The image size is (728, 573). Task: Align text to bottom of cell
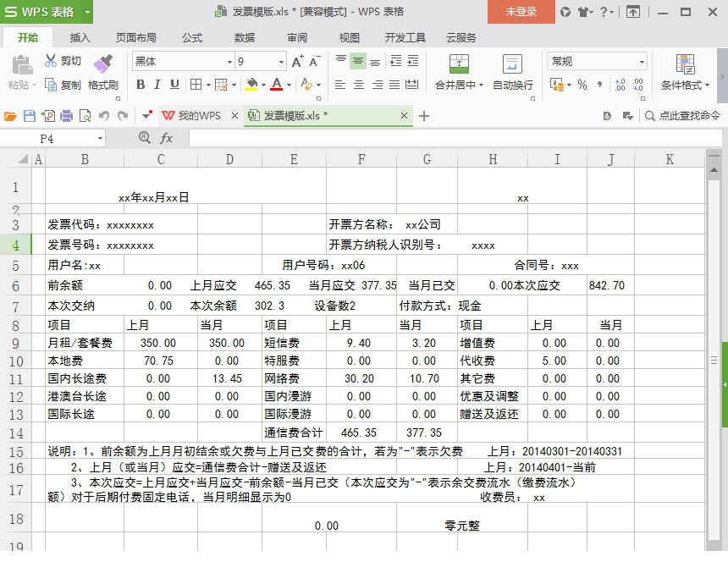click(x=375, y=61)
